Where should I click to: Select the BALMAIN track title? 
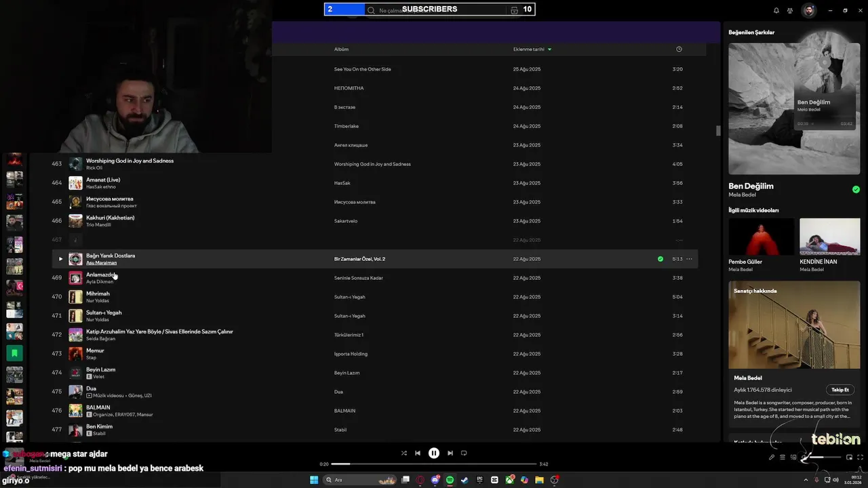pyautogui.click(x=98, y=408)
